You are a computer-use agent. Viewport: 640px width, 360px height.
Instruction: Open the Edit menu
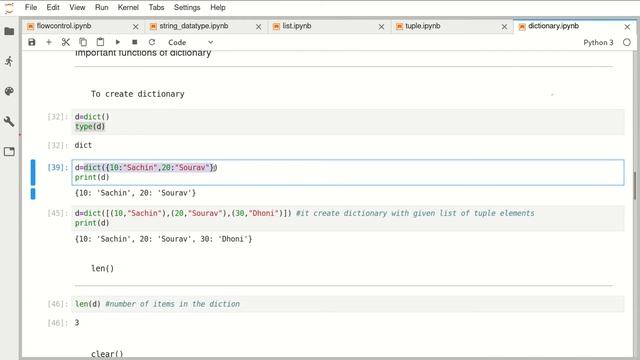click(53, 7)
